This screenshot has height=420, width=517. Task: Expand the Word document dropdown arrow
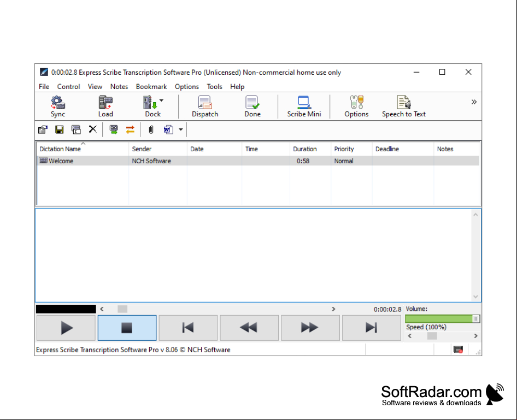click(181, 129)
